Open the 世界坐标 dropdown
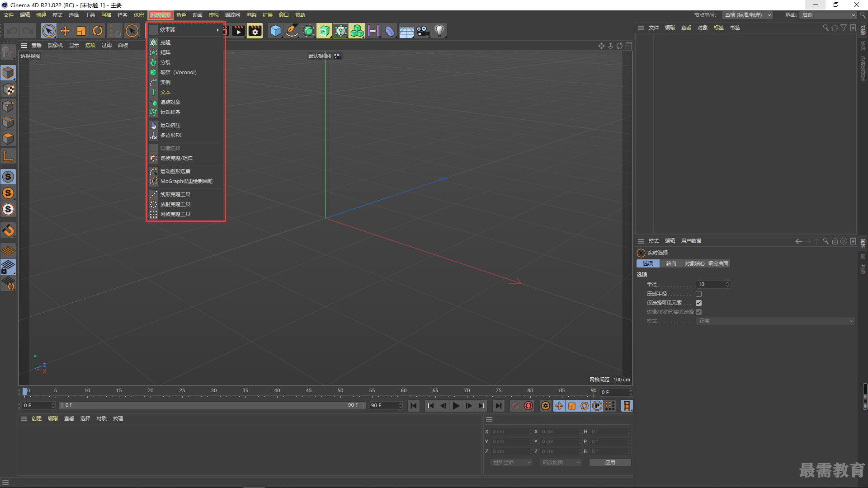The image size is (868, 488). pyautogui.click(x=511, y=462)
